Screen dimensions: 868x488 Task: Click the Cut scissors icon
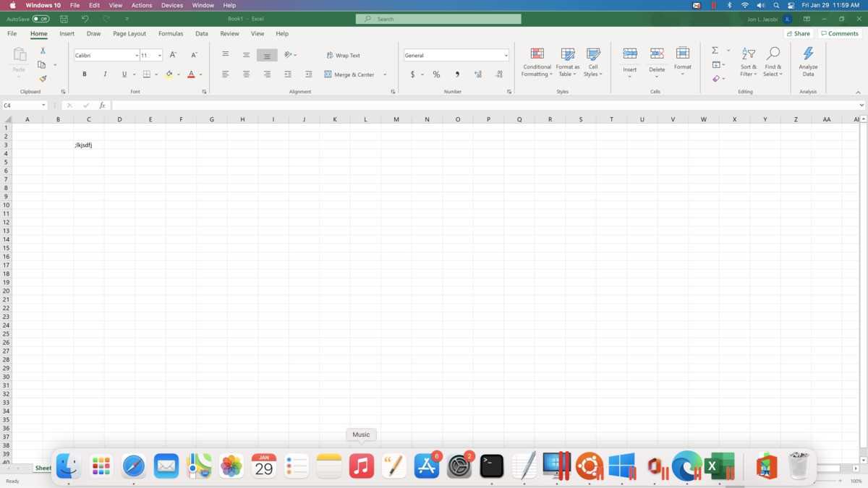(43, 51)
